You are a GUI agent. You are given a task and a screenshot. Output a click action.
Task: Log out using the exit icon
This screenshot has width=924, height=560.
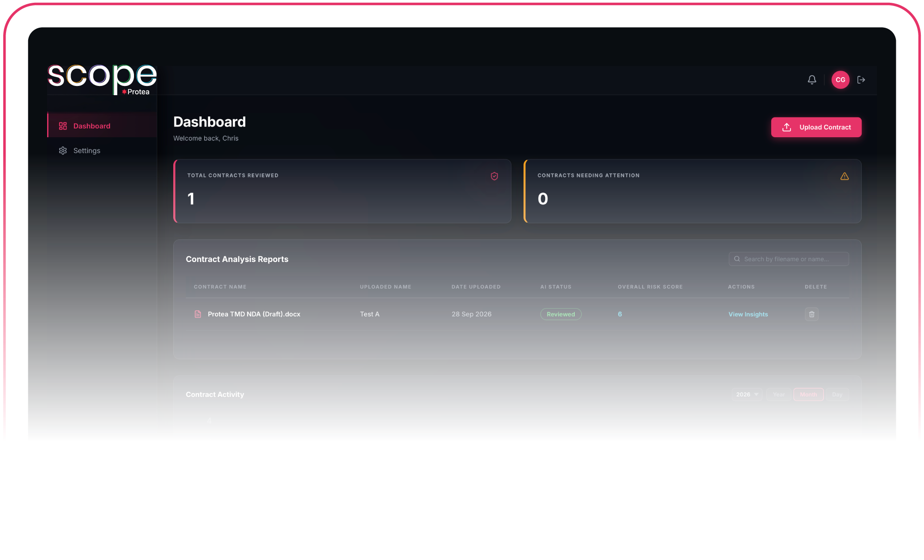(x=861, y=80)
